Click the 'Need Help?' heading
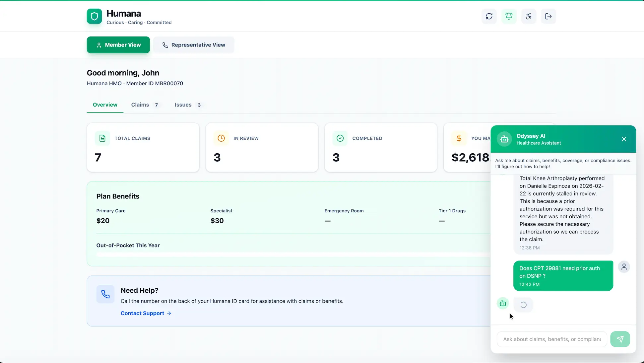Image resolution: width=644 pixels, height=363 pixels. point(140,291)
